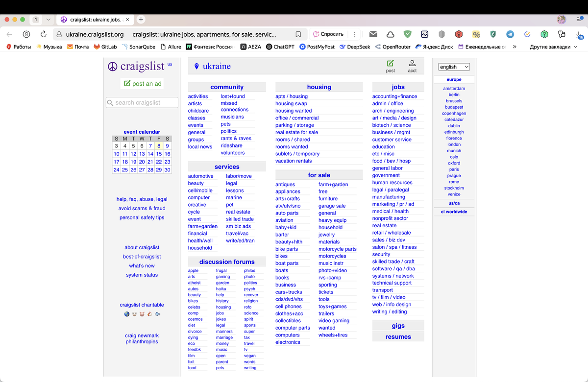Open the cloud extension icon
Viewport: 588px width, 382px height.
coord(391,34)
